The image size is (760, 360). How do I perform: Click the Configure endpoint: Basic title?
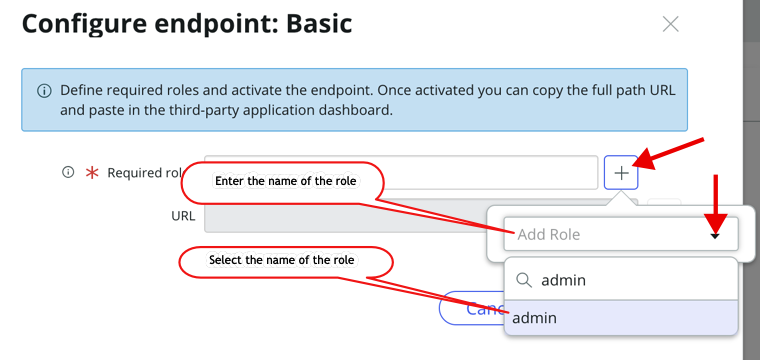tap(187, 23)
